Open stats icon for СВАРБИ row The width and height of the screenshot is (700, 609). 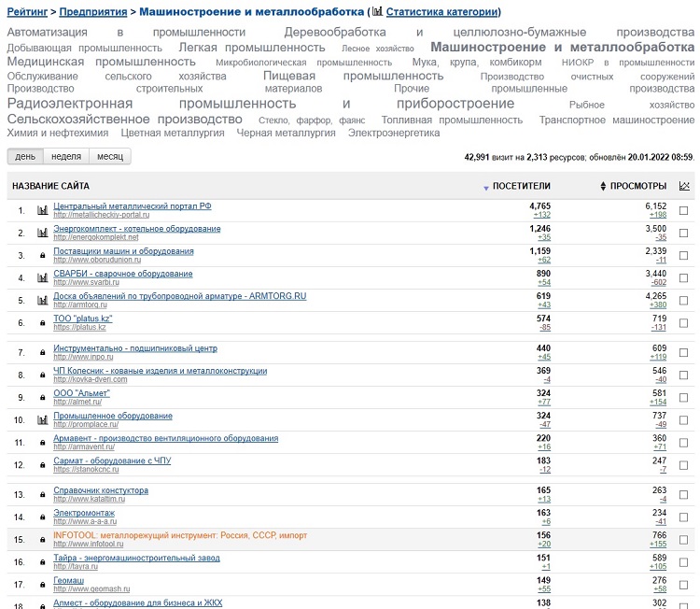(42, 278)
